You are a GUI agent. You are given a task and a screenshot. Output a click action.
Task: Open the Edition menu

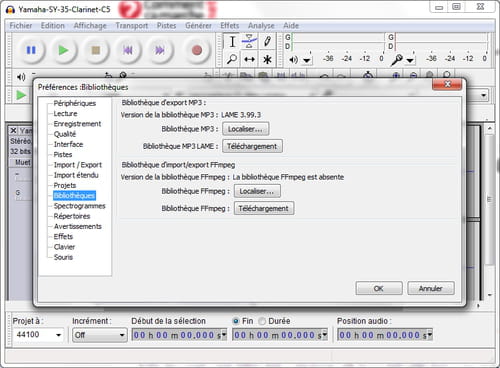(x=53, y=26)
